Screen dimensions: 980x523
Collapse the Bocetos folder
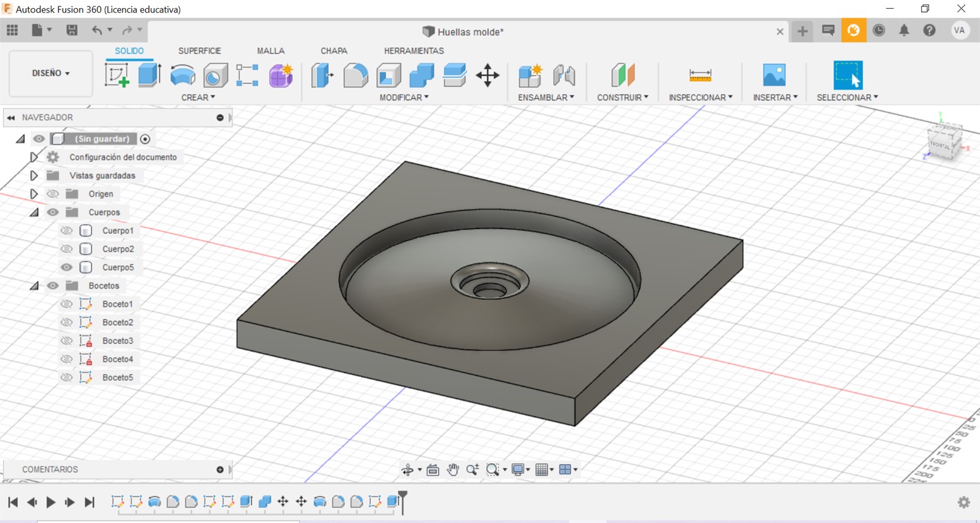(34, 286)
